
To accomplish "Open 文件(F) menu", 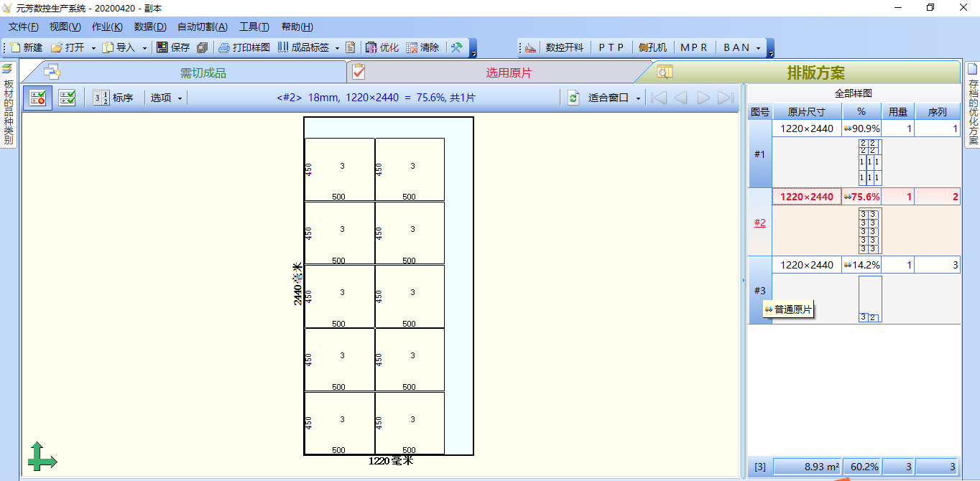I will click(23, 27).
